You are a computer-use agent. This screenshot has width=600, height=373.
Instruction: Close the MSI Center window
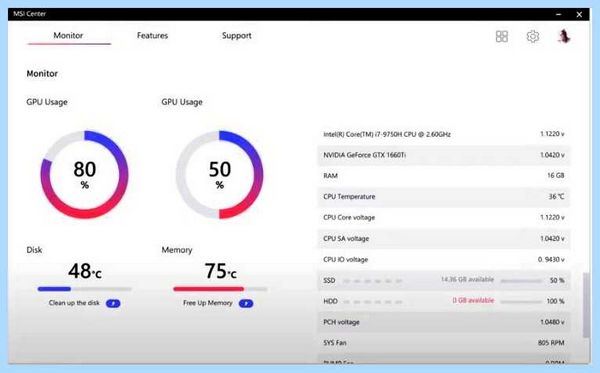tap(579, 15)
